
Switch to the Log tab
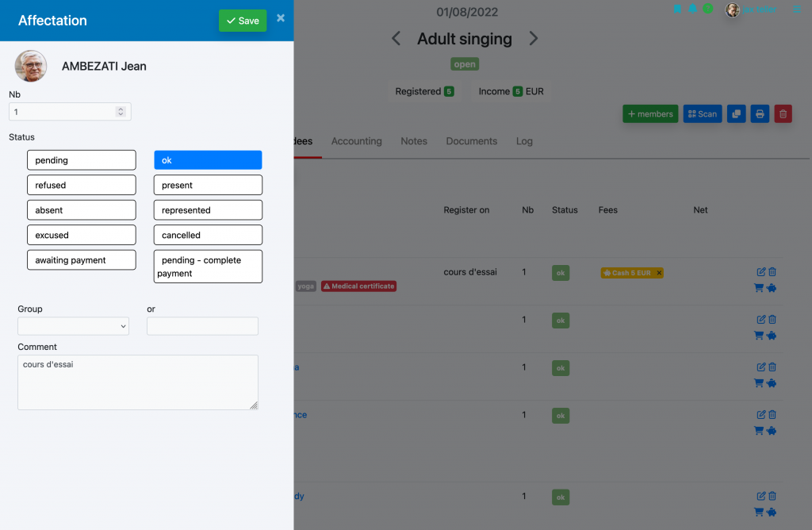[x=524, y=141]
